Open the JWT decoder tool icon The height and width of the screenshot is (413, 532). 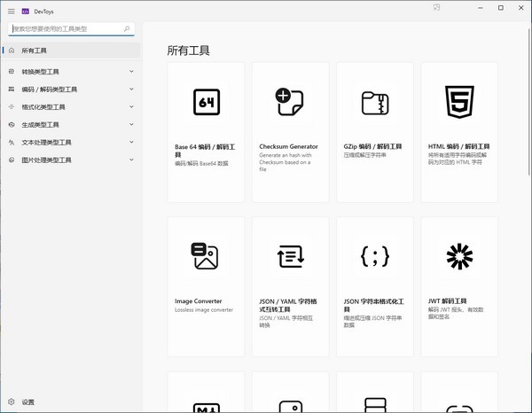[459, 257]
